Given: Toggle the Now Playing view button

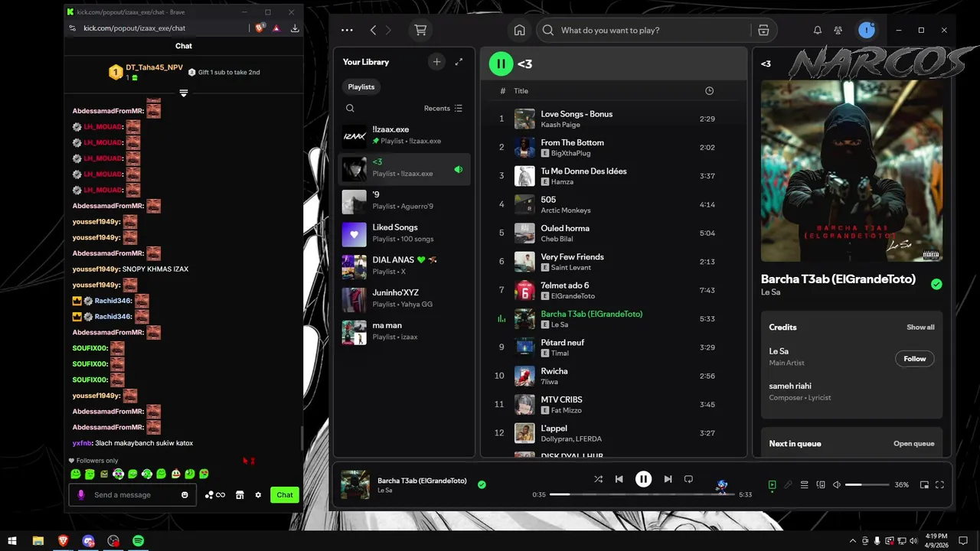Looking at the screenshot, I should (772, 484).
